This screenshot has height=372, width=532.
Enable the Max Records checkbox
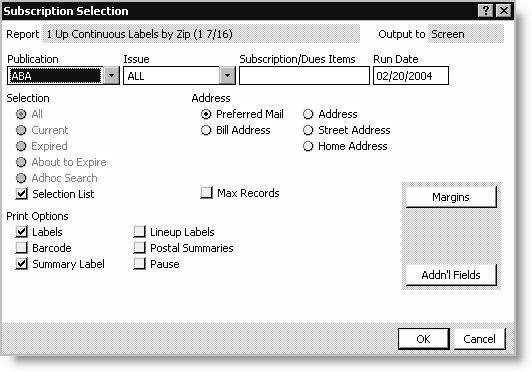(x=206, y=193)
